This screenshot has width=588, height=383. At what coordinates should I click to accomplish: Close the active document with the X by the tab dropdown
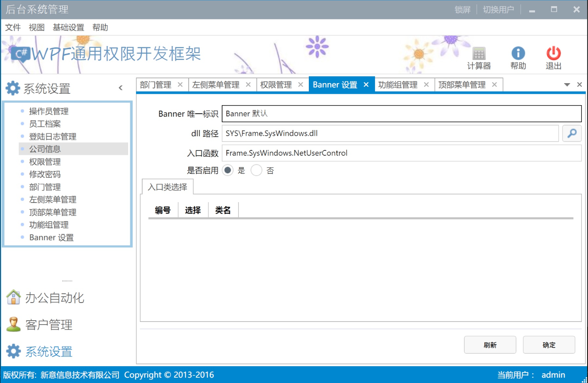tap(580, 85)
